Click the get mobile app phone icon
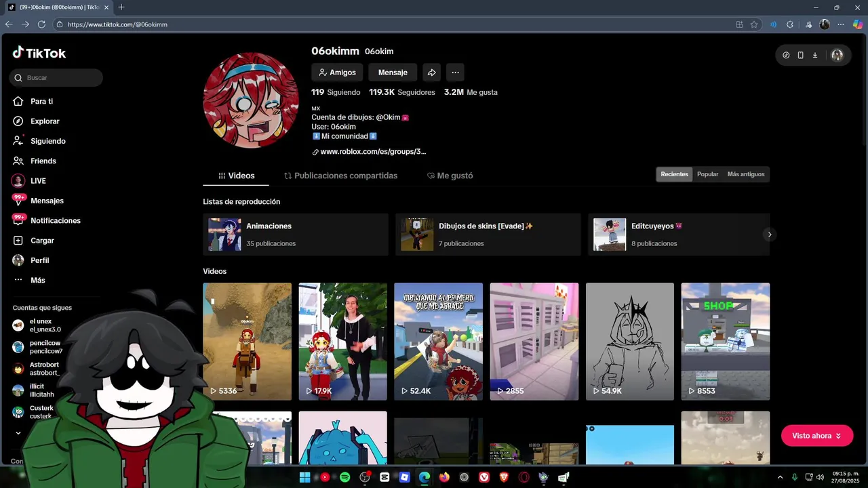The height and width of the screenshot is (488, 868). point(800,56)
